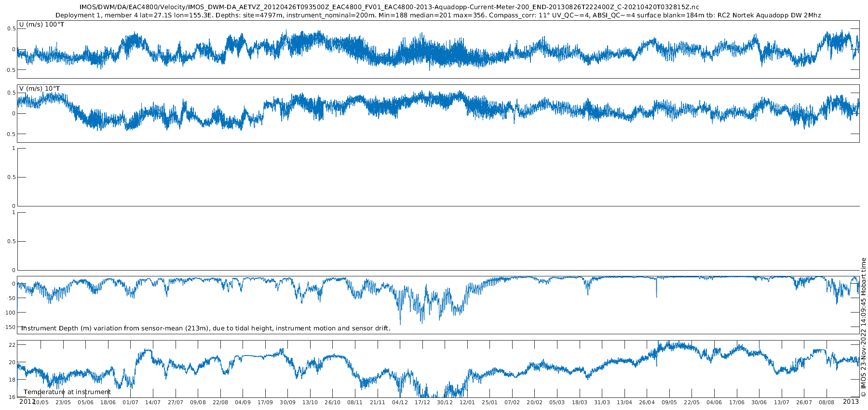868x410 pixels.
Task: Select the 'V (m/s) 10°T' panel label
Action: tap(40, 89)
